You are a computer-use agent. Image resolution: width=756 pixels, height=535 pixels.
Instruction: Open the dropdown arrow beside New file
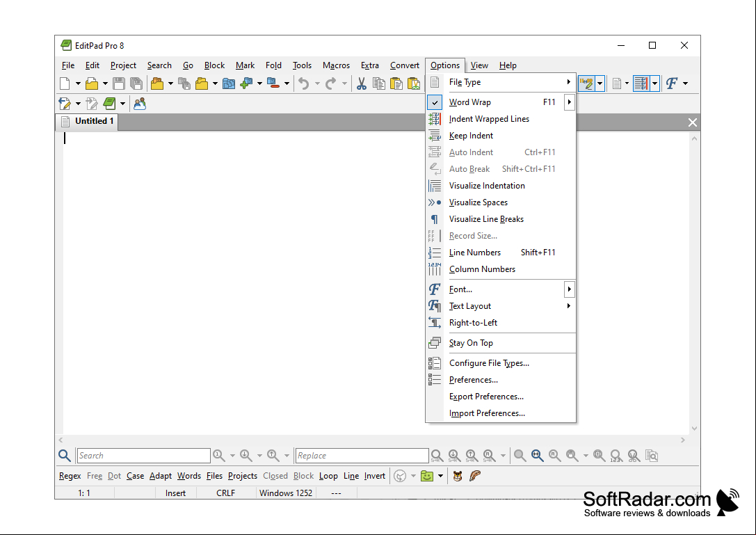pos(78,83)
